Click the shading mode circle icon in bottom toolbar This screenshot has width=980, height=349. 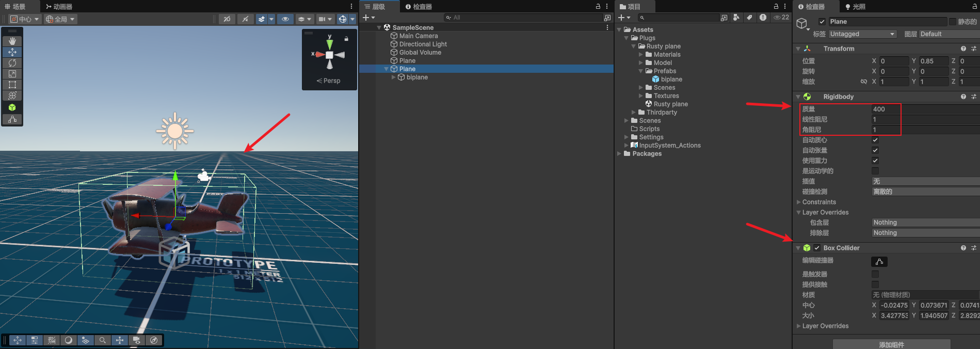[68, 340]
